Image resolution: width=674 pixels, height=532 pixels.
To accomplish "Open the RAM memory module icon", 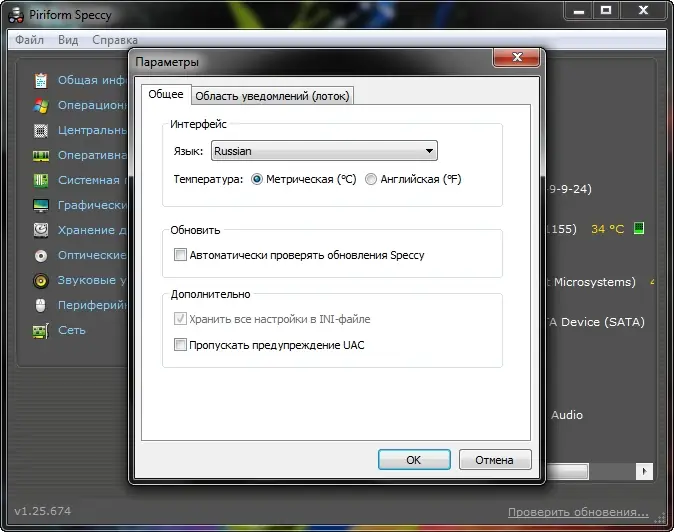I will [41, 156].
